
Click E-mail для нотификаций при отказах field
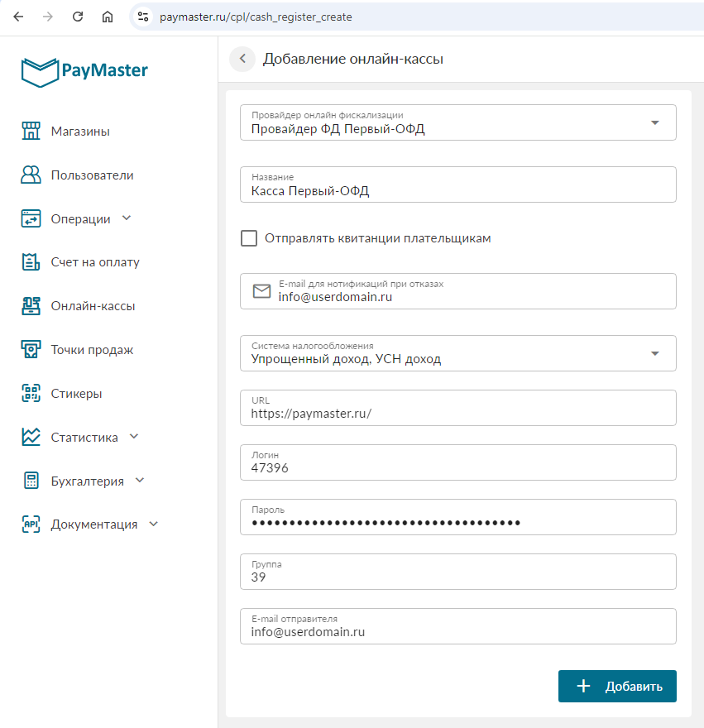[457, 291]
